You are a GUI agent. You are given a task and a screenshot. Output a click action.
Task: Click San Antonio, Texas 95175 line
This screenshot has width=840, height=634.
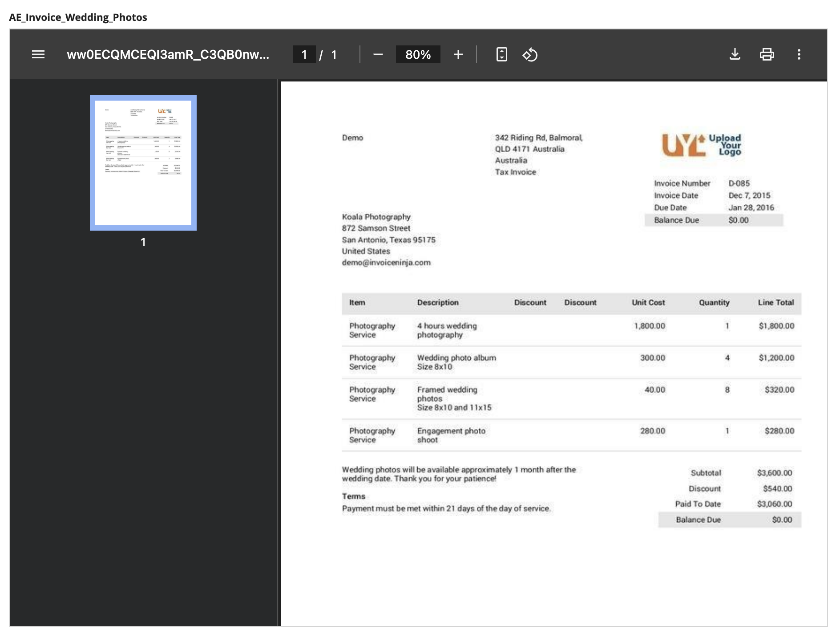click(388, 240)
